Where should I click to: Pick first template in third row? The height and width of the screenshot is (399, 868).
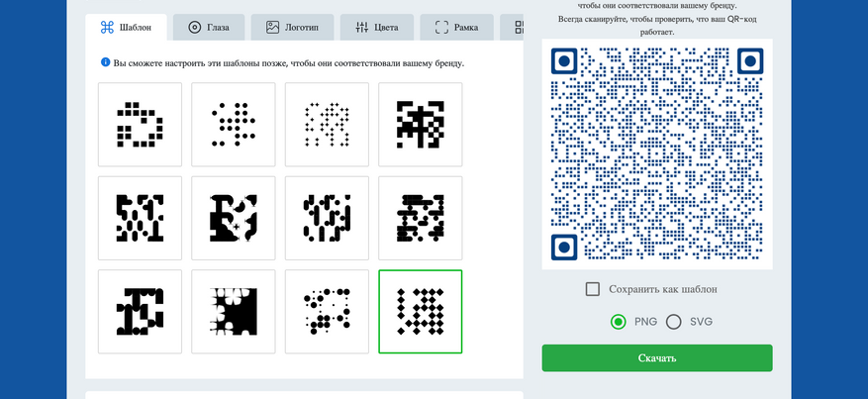click(141, 312)
